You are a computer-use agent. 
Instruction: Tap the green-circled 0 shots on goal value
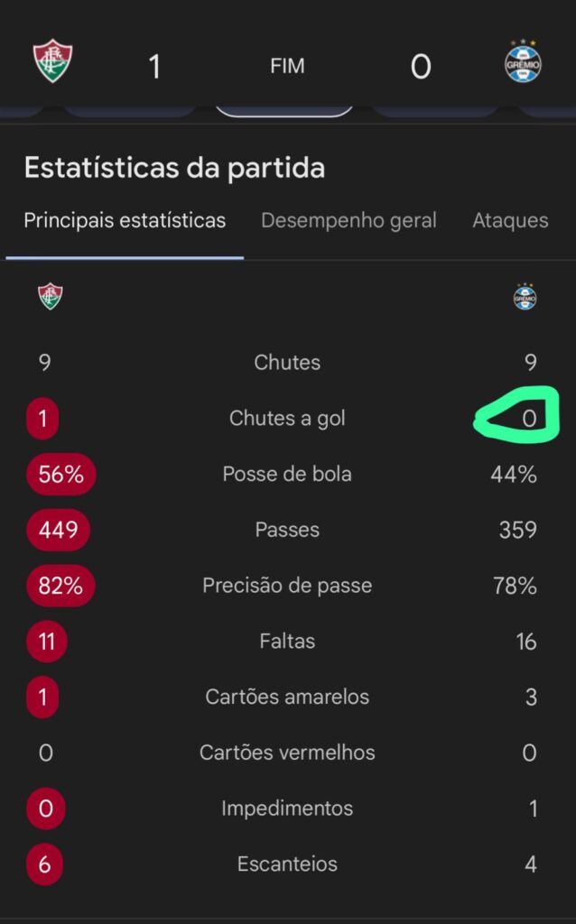pos(528,419)
